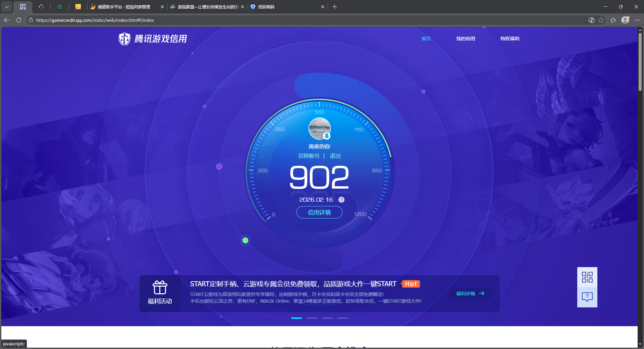Viewport: 644px width, 349px height.
Task: Click the browser profile avatar with notification dot
Action: click(625, 20)
